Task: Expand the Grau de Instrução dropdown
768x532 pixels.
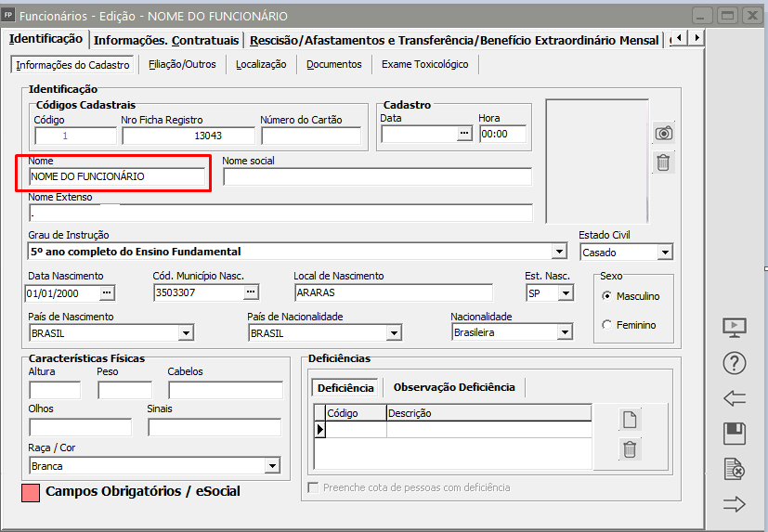Action: [x=559, y=252]
